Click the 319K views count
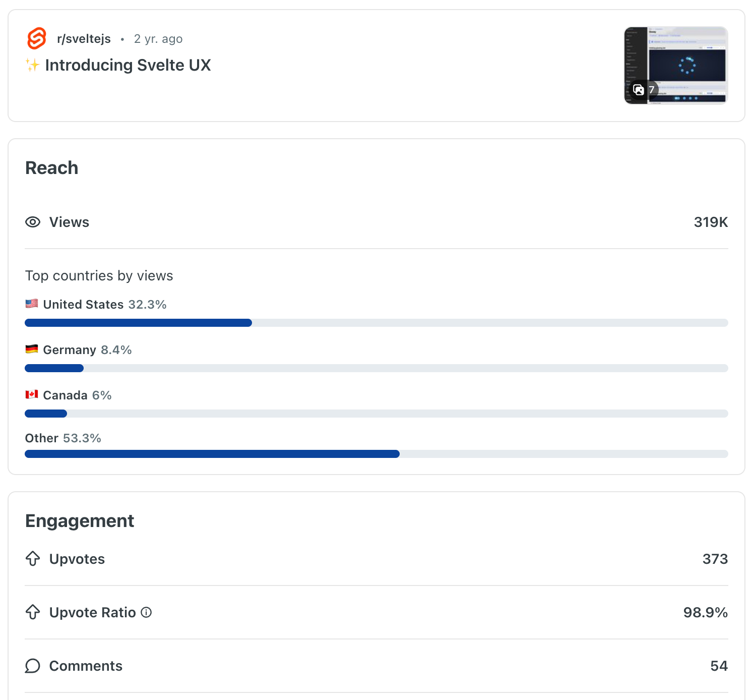This screenshot has width=753, height=700. (711, 222)
